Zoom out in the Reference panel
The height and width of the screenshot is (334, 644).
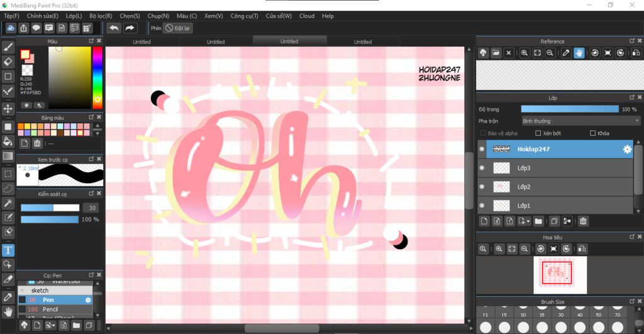(x=550, y=53)
